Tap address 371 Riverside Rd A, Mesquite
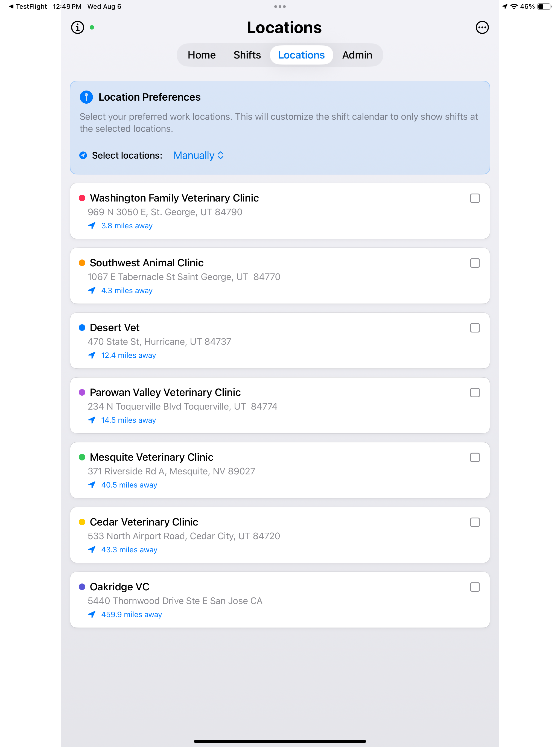Viewport: 560px width, 747px height. (171, 471)
